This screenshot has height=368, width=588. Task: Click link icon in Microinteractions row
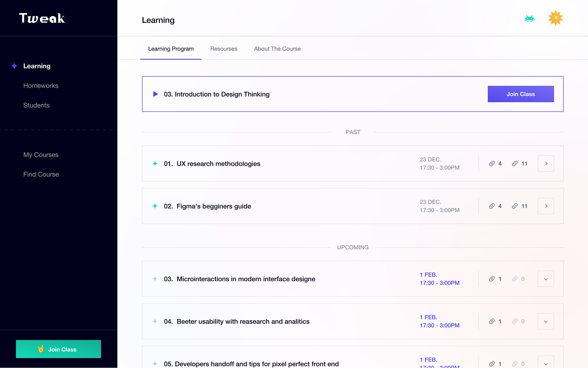coord(515,279)
